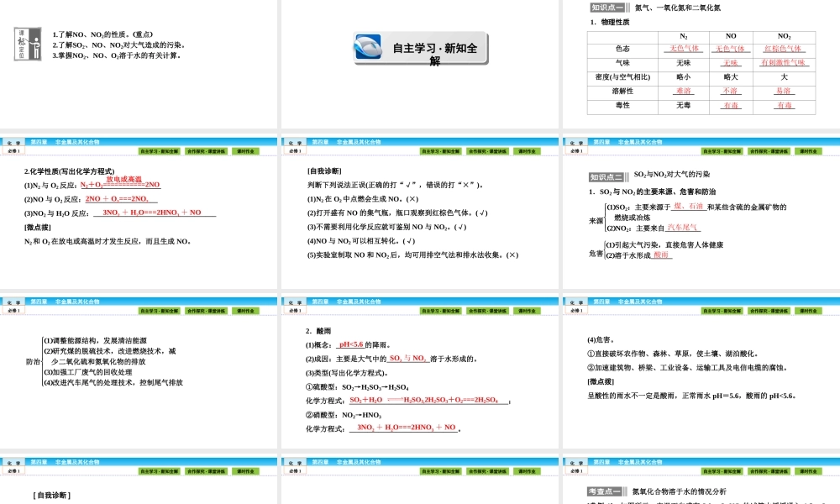Click the red underlined blank 红棕色气体 in table
The image size is (840, 504).
pos(784,48)
